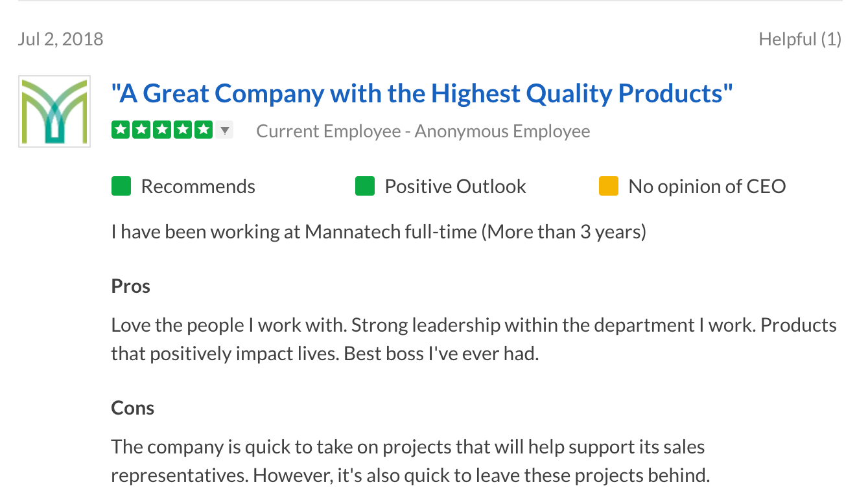Viewport: 857px width, 504px height.
Task: Click the Pros section heading
Action: [x=131, y=286]
